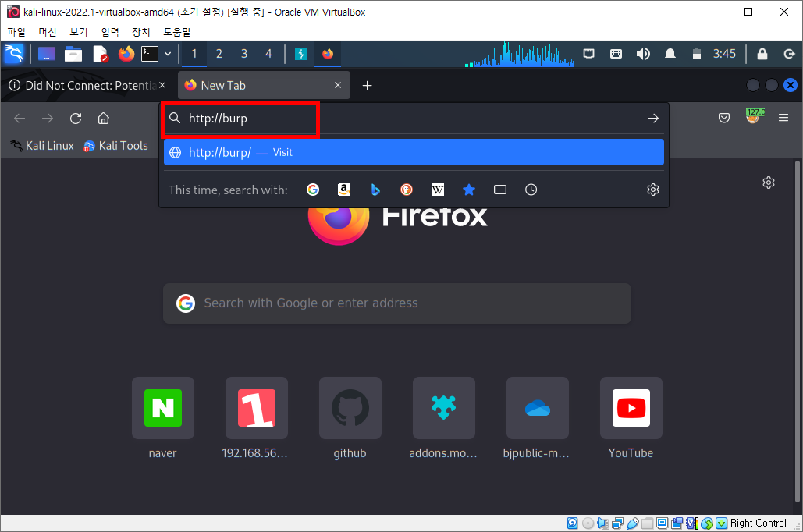Open terminal emulator from panel
Image resolution: width=803 pixels, height=532 pixels.
150,54
